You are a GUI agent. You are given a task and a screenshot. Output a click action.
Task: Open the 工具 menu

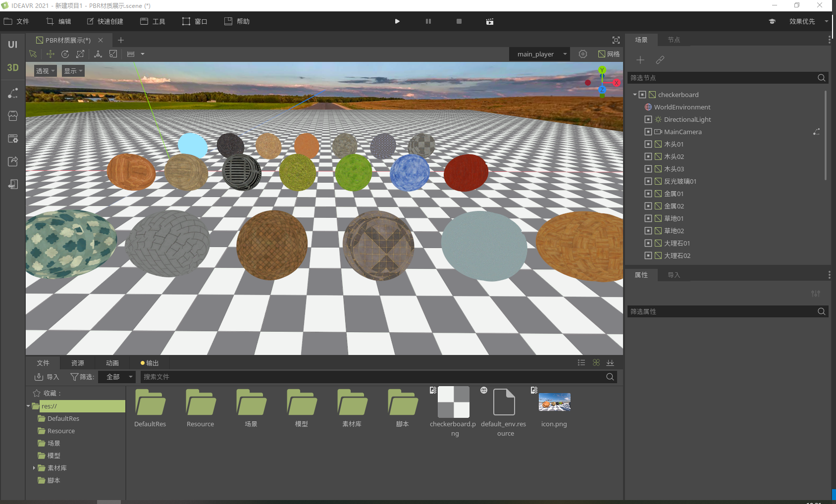(x=153, y=21)
